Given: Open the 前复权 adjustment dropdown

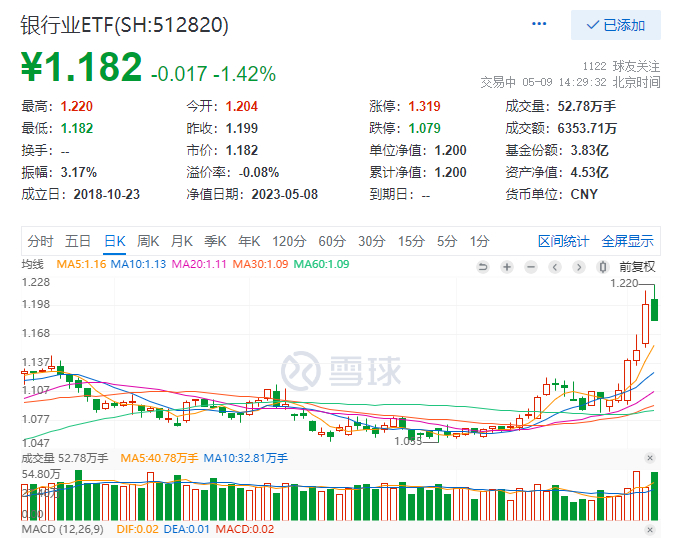Looking at the screenshot, I should [x=637, y=267].
